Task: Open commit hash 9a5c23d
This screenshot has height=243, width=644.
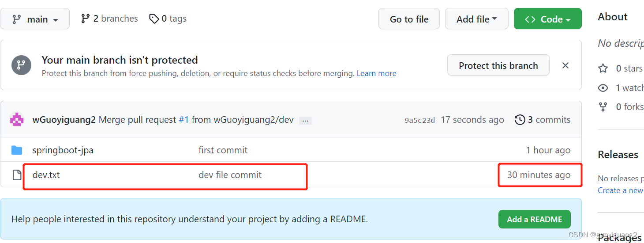Action: [419, 120]
